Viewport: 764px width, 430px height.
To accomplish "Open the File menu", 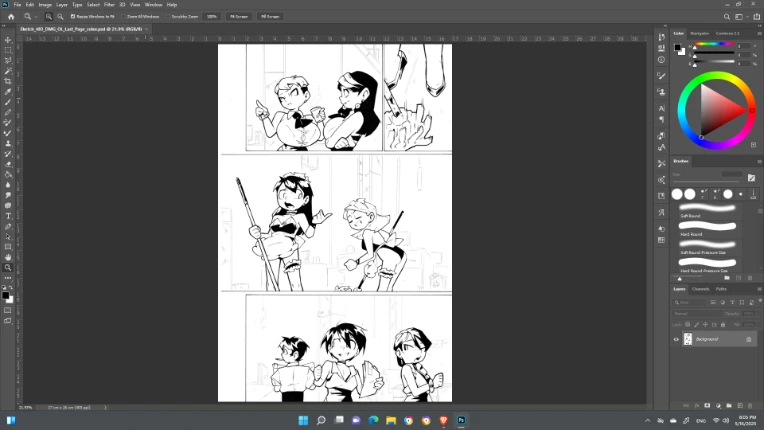I will (17, 4).
